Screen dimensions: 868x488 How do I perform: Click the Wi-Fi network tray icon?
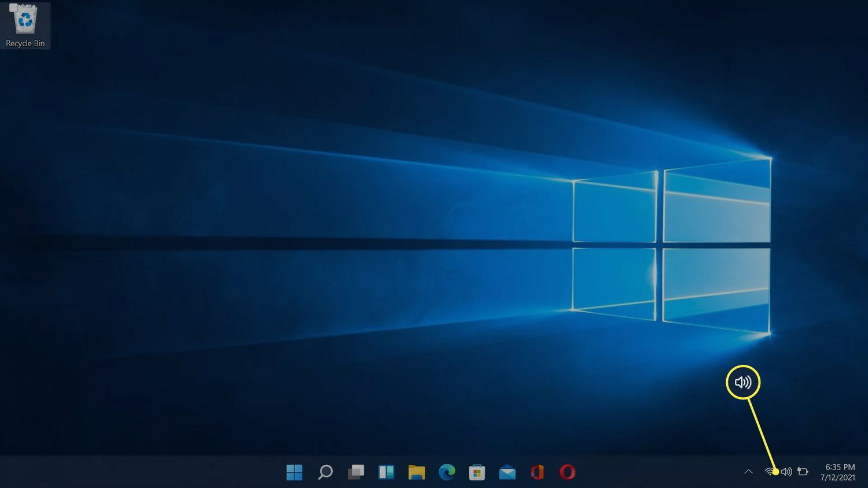[770, 472]
